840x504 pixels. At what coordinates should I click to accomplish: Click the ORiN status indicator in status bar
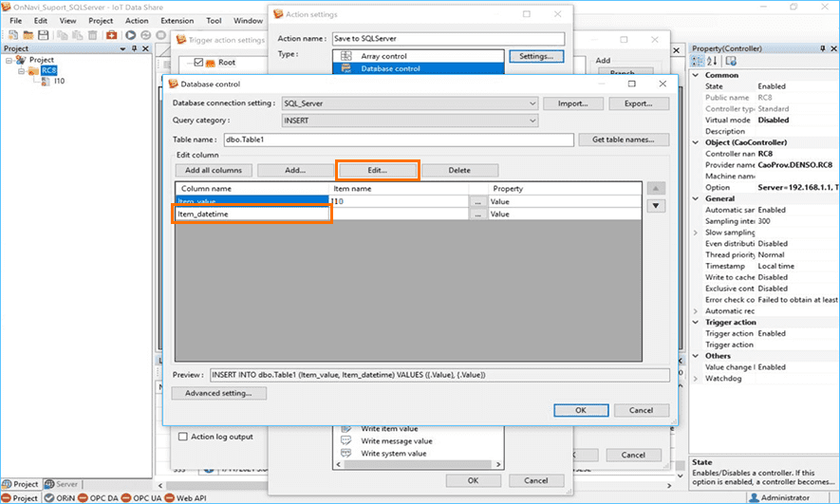click(58, 497)
